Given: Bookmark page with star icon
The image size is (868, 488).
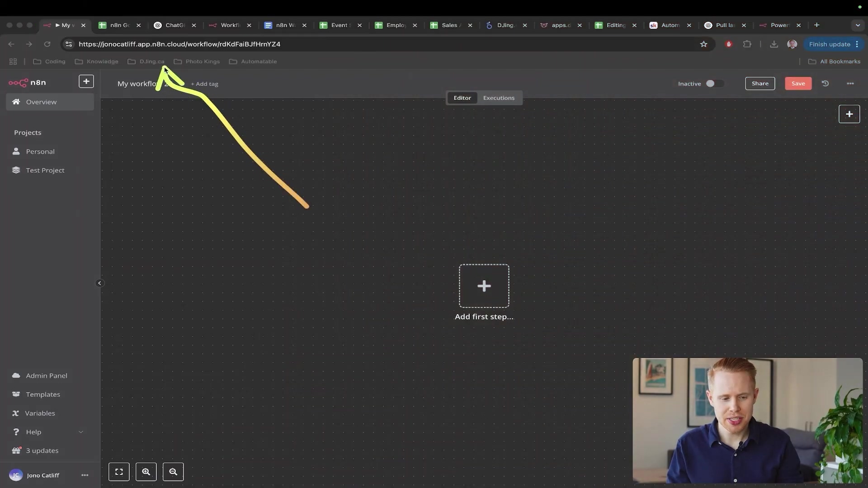Looking at the screenshot, I should click(703, 44).
